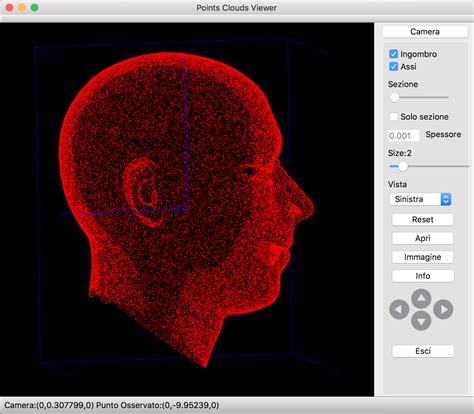Click the Vista dropdown stepper arrows
This screenshot has height=414, width=474.
click(x=446, y=199)
